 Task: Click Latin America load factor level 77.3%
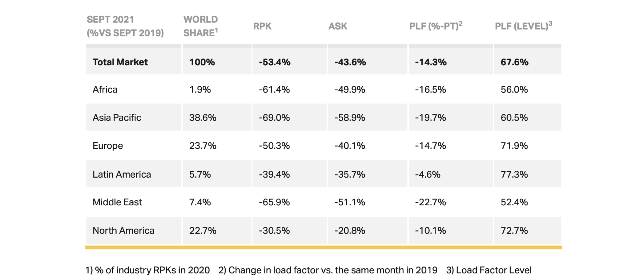pos(514,174)
